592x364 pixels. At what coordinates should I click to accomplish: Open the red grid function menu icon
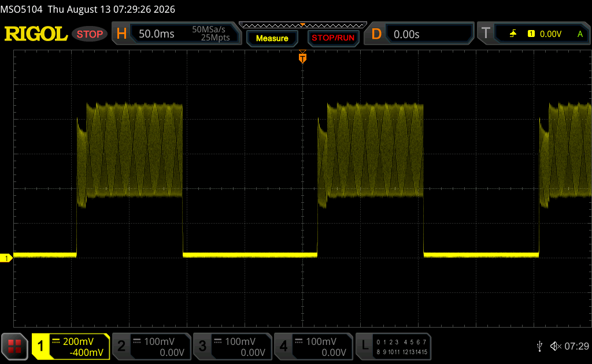(x=14, y=346)
